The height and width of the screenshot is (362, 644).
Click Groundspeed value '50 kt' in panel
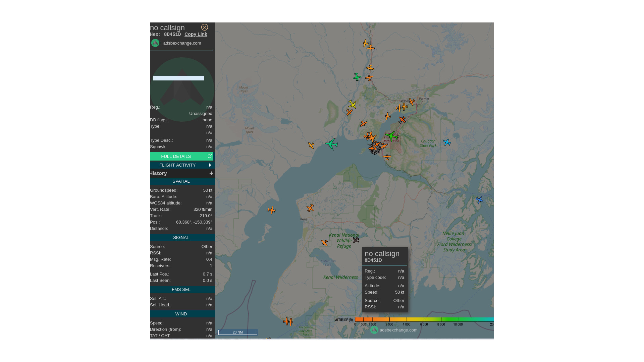208,190
